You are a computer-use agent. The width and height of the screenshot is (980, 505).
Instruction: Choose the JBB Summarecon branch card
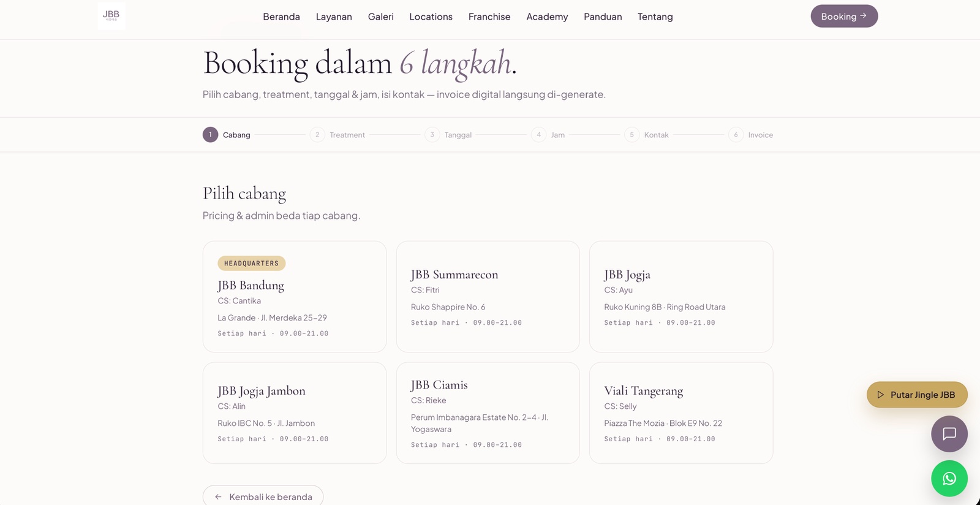(488, 297)
